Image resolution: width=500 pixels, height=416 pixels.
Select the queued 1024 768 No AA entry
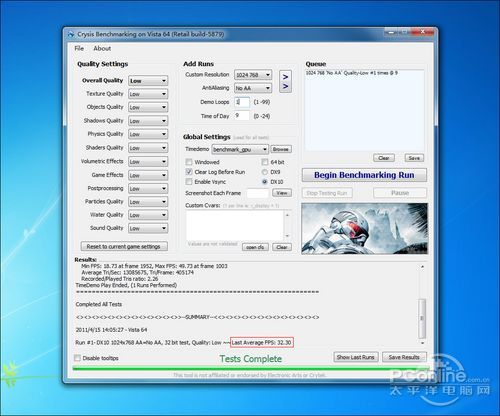pos(352,73)
